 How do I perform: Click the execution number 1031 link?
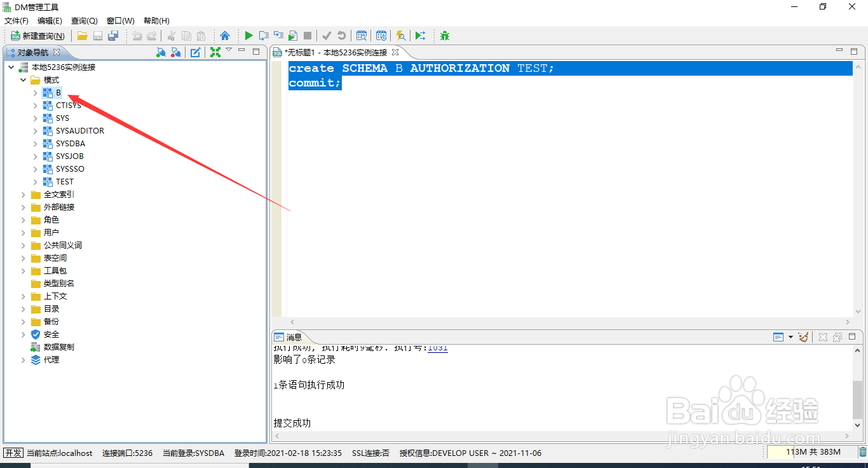[438, 348]
